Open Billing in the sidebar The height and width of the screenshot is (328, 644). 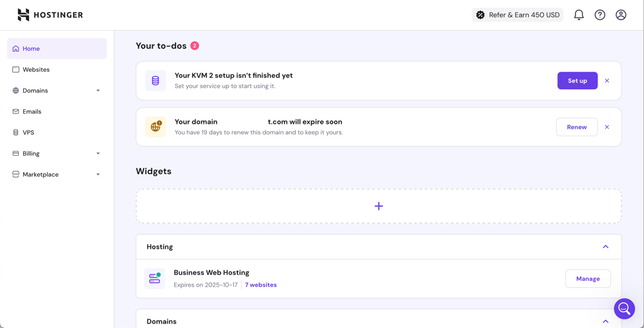57,153
